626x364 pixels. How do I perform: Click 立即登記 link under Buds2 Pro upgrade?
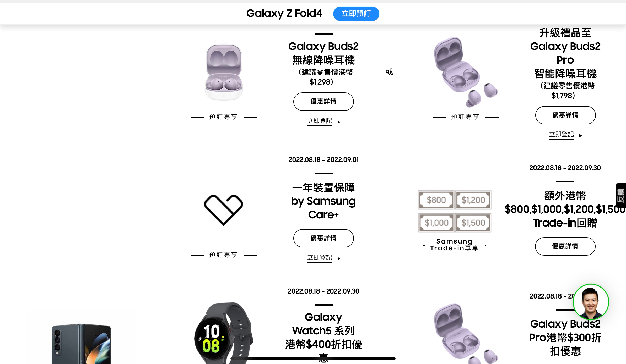pyautogui.click(x=561, y=135)
